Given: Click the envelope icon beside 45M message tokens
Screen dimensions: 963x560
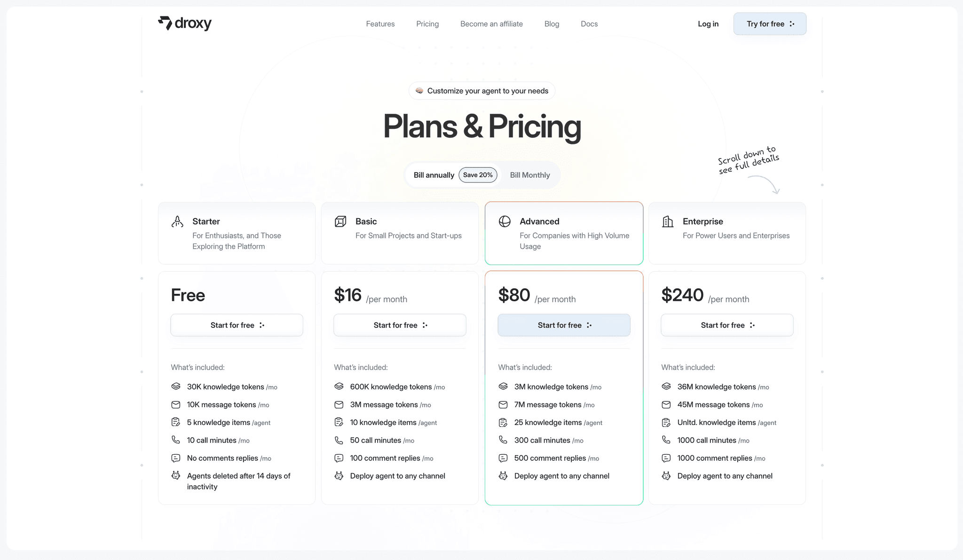Looking at the screenshot, I should click(x=666, y=404).
